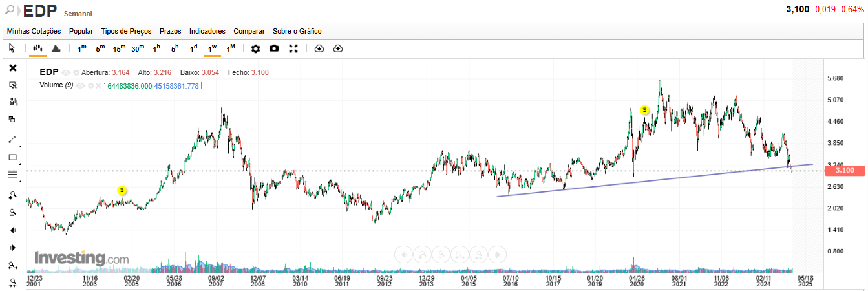Click the floating zoom-out chart control
The image size is (868, 291).
439,254
